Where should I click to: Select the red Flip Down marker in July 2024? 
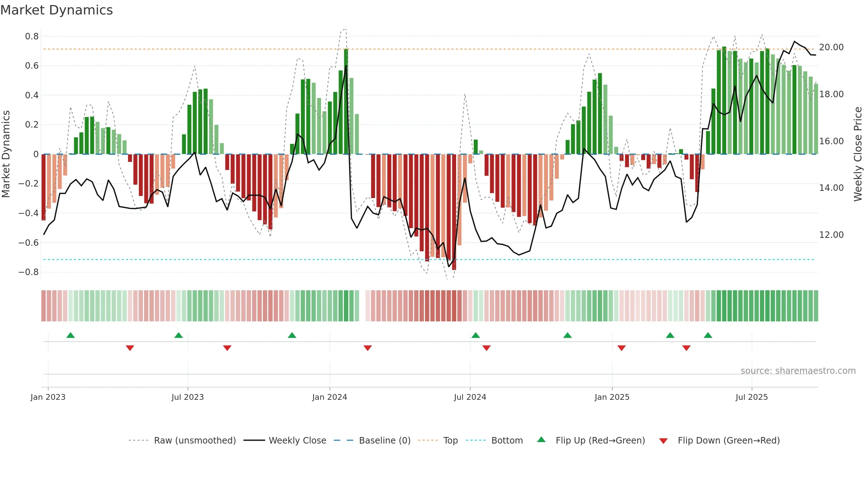pos(486,348)
